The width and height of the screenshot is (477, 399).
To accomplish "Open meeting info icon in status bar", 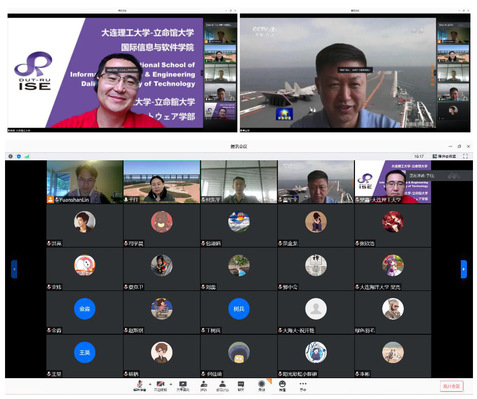I will coord(11,156).
